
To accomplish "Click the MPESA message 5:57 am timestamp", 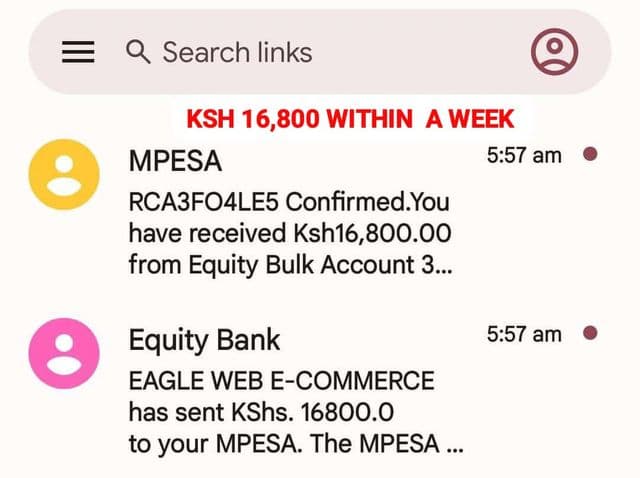I will click(x=524, y=156).
